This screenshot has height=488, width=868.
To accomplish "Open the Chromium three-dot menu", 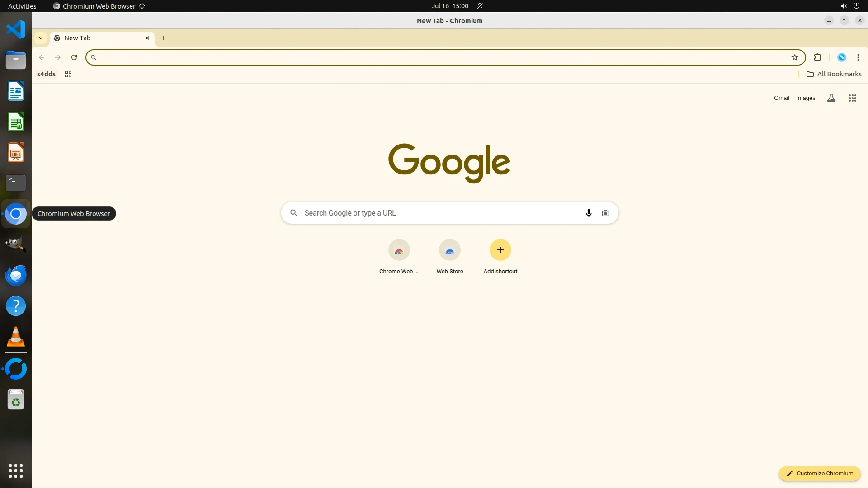I will pyautogui.click(x=858, y=57).
